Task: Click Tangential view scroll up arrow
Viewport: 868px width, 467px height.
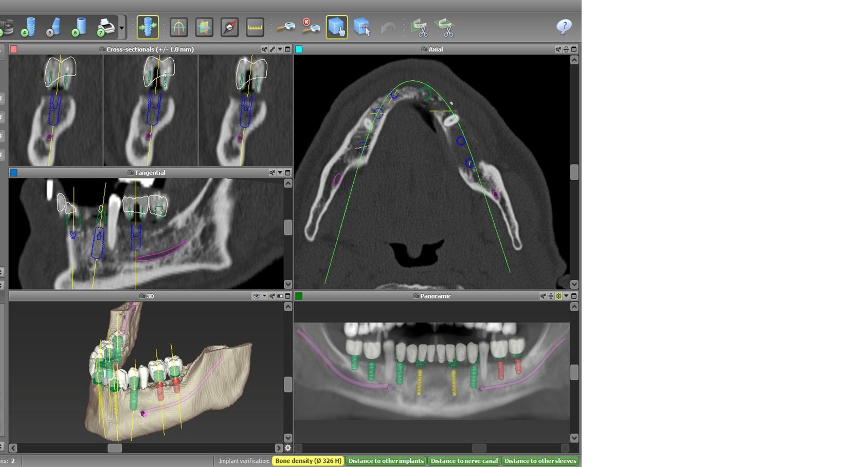Action: tap(288, 184)
